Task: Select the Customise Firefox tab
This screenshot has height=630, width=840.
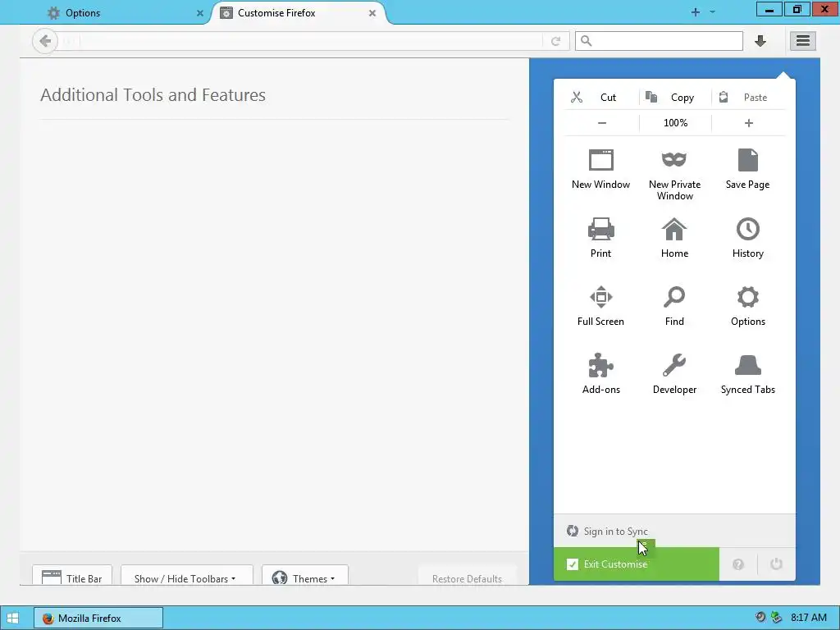Action: [298, 13]
